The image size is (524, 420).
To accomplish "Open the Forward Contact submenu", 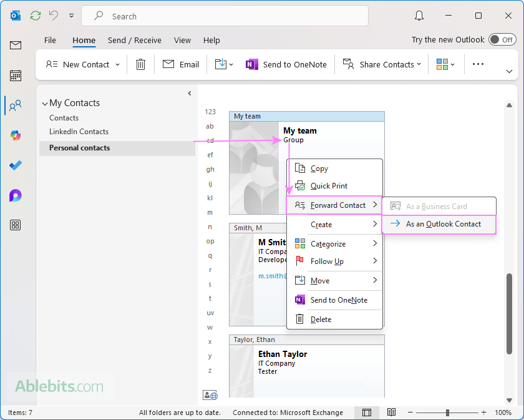I will pyautogui.click(x=334, y=205).
